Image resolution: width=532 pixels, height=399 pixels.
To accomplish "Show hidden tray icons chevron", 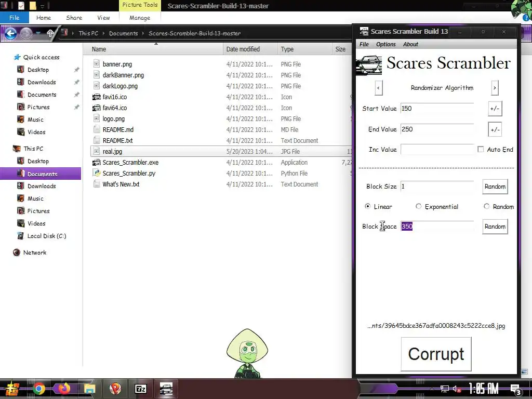I will (432, 389).
